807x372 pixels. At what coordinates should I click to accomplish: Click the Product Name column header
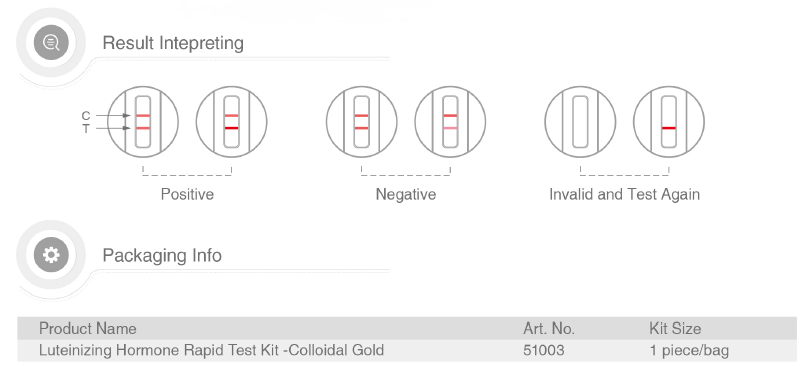pyautogui.click(x=87, y=328)
